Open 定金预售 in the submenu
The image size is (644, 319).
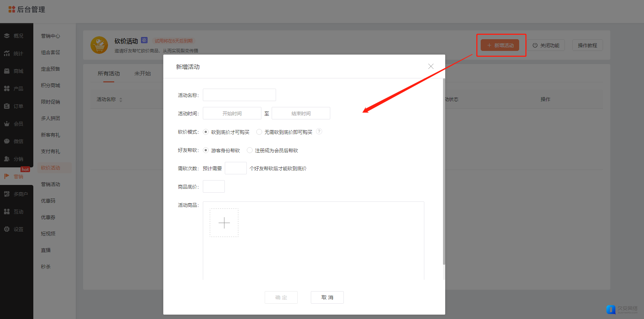51,69
